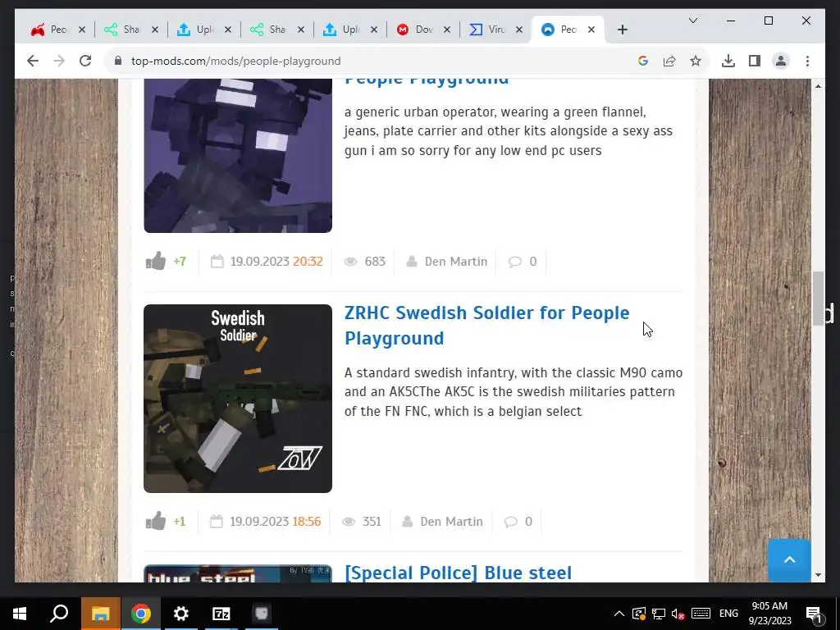Click comments icon on urban operator mod
The height and width of the screenshot is (630, 840).
coord(515,262)
